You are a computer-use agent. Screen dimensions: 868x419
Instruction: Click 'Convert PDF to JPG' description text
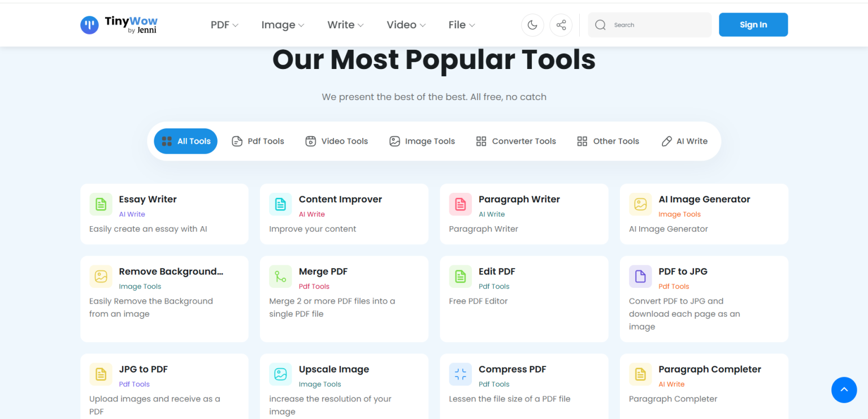(684, 314)
